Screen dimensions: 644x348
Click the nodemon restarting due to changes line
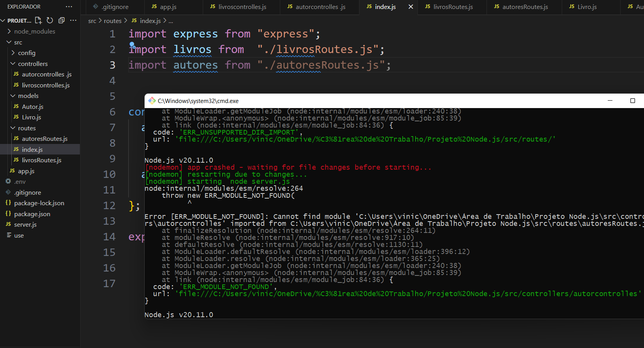pos(226,174)
